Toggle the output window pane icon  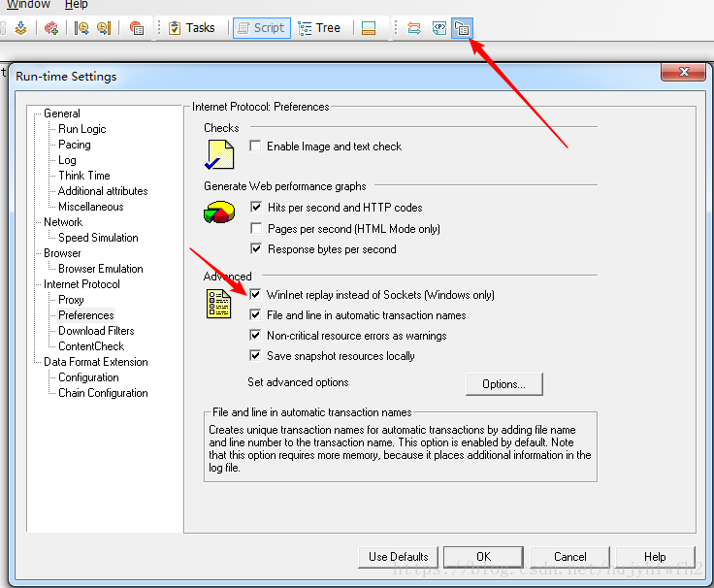point(369,28)
